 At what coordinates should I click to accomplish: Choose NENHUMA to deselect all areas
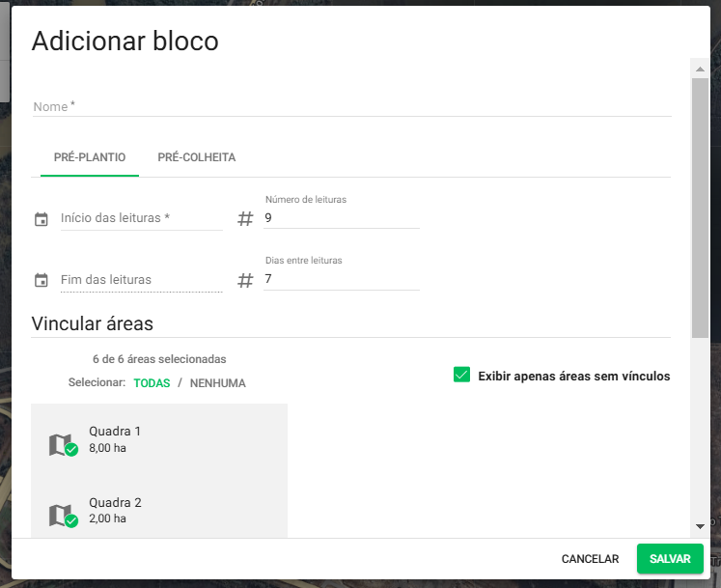(217, 383)
